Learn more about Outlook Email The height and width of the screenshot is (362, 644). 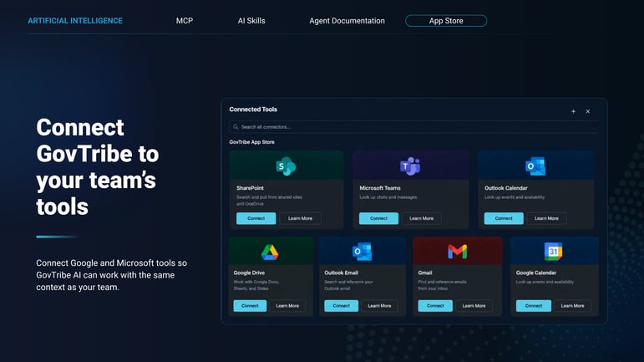tap(379, 306)
